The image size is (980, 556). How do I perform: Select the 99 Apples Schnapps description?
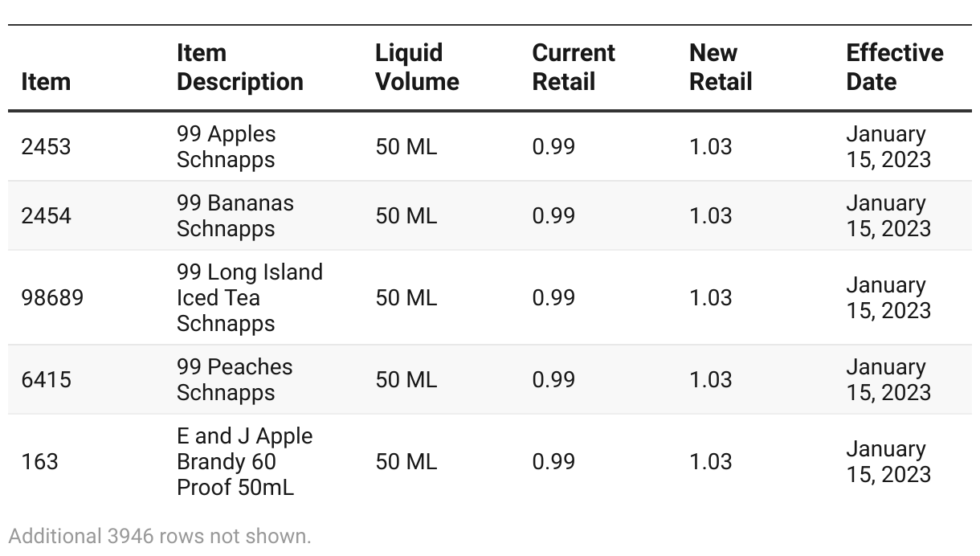point(227,147)
